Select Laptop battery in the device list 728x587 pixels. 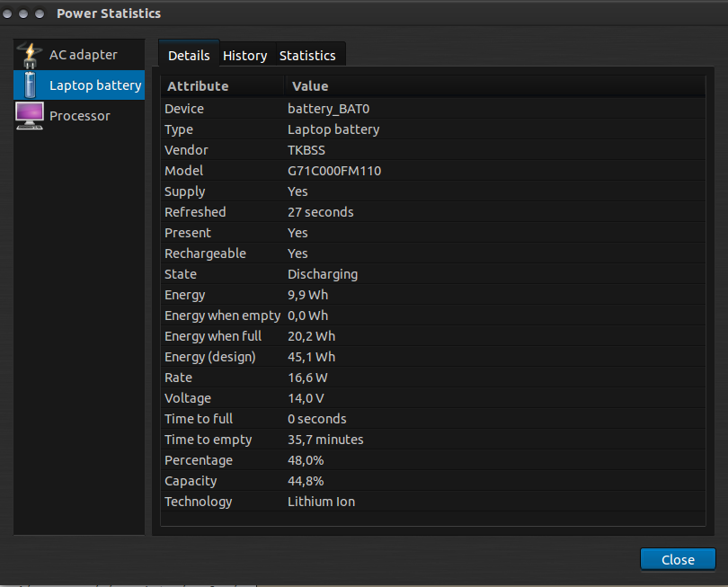tap(79, 85)
